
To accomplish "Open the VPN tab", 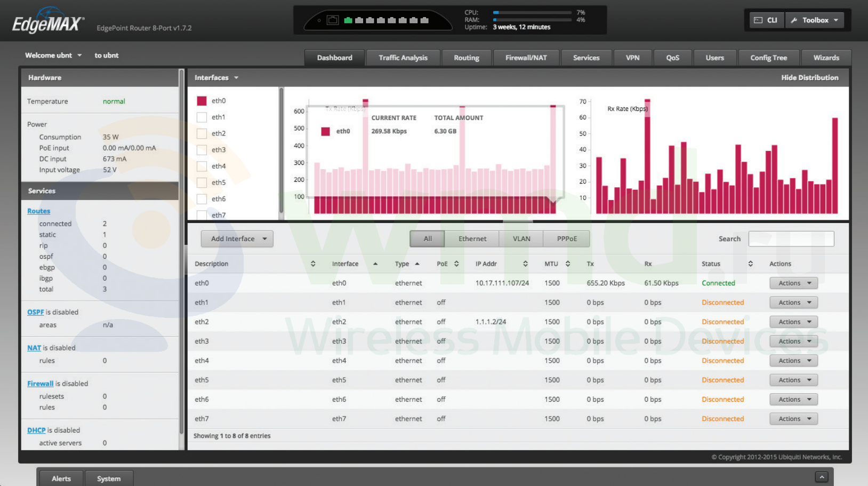I will pos(633,58).
